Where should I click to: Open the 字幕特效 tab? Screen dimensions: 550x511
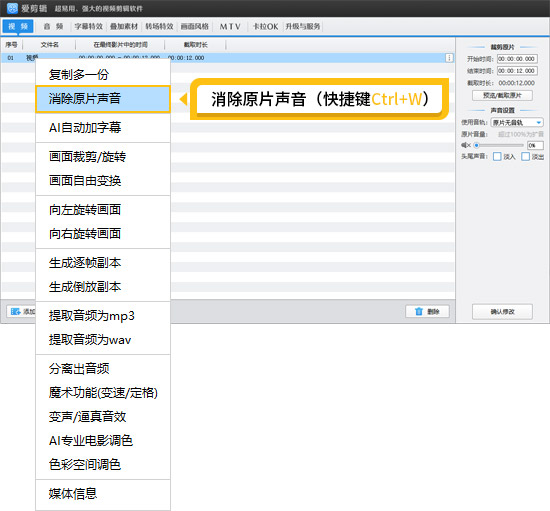(x=88, y=26)
